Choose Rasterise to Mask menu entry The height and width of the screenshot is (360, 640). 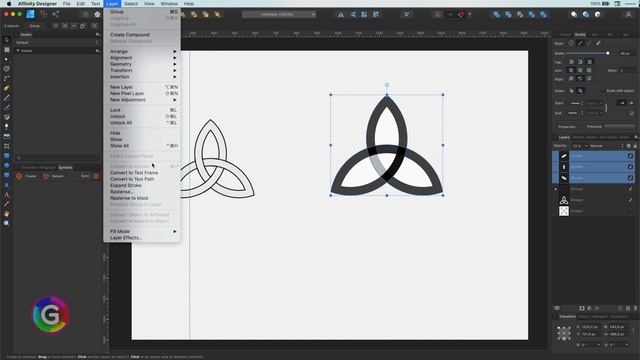129,198
